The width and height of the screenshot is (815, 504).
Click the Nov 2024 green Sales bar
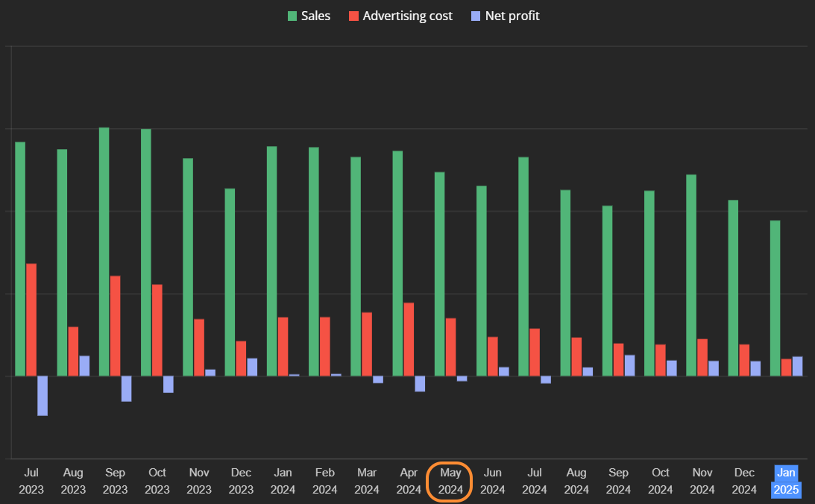click(691, 275)
